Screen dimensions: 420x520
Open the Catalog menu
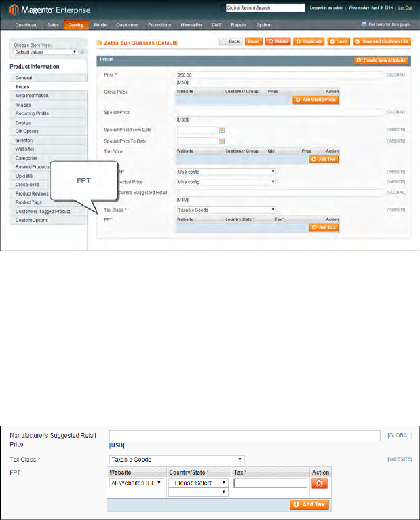[x=76, y=25]
